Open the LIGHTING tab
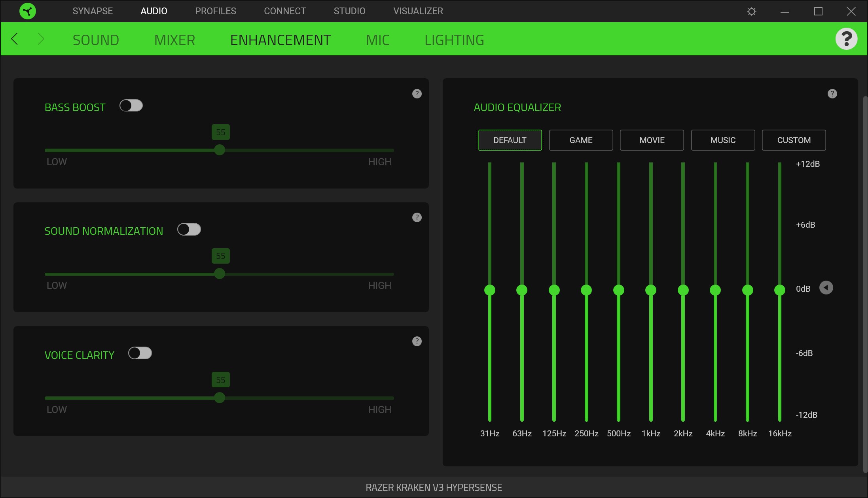Image resolution: width=868 pixels, height=498 pixels. [454, 40]
